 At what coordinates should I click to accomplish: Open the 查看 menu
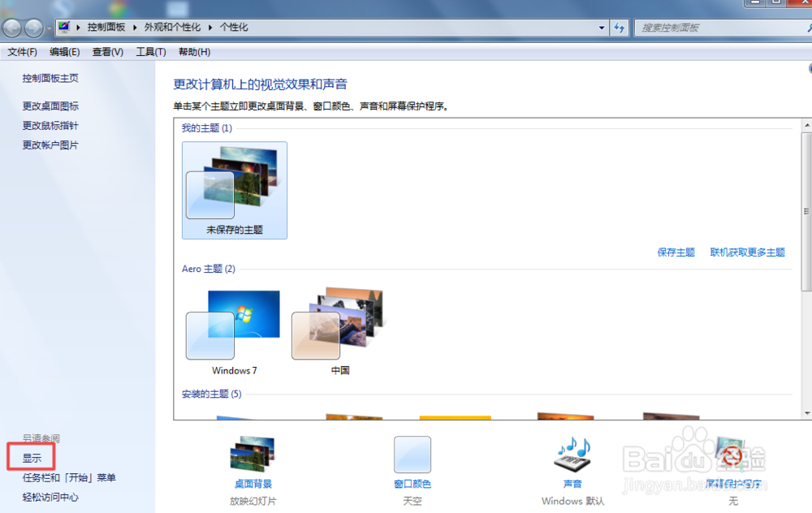click(106, 51)
